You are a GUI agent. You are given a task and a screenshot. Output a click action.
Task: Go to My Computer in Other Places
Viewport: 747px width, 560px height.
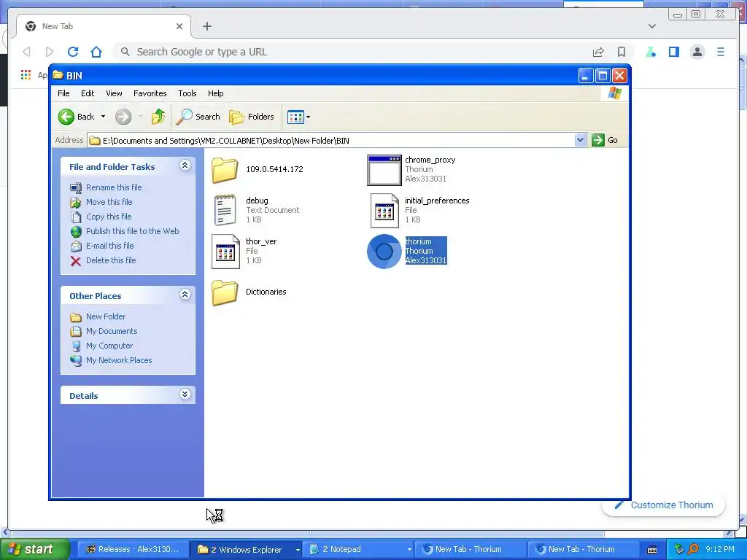point(109,346)
